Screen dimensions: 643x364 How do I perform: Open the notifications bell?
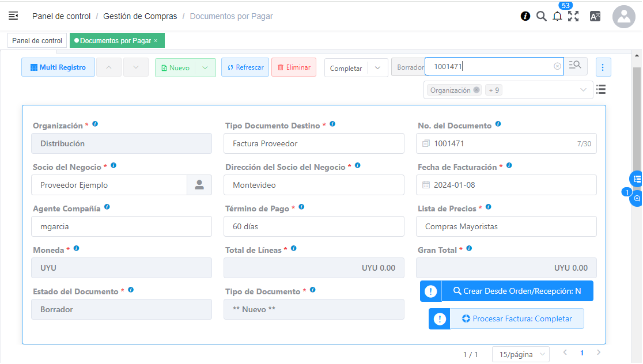[x=557, y=17]
